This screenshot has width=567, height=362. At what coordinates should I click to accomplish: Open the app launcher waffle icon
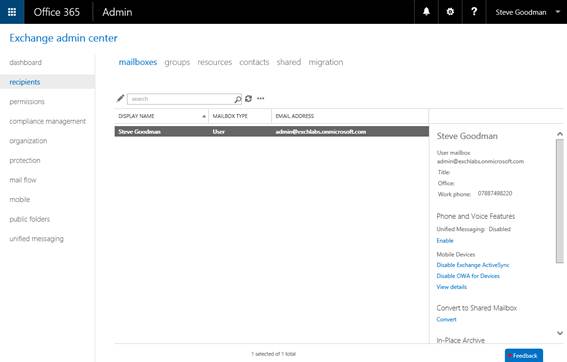[x=12, y=12]
